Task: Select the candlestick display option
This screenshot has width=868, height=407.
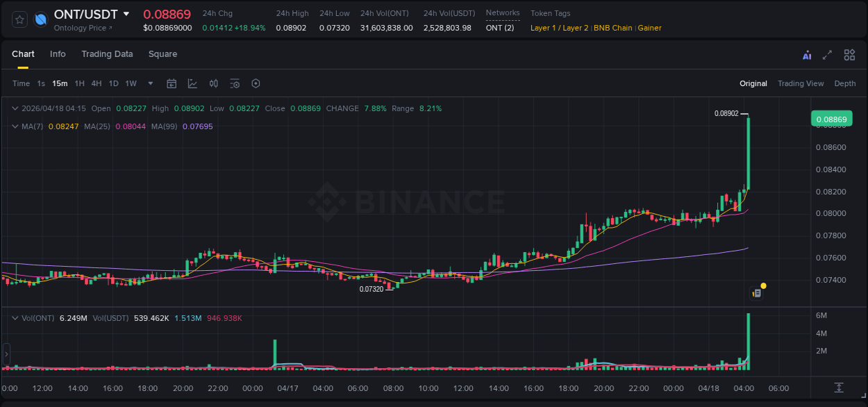Action: (213, 83)
